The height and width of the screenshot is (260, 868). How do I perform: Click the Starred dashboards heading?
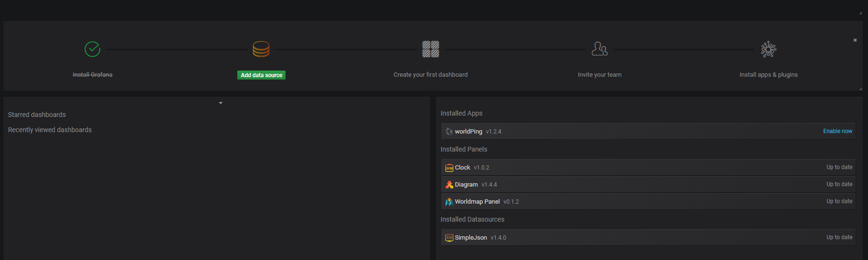[x=37, y=115]
